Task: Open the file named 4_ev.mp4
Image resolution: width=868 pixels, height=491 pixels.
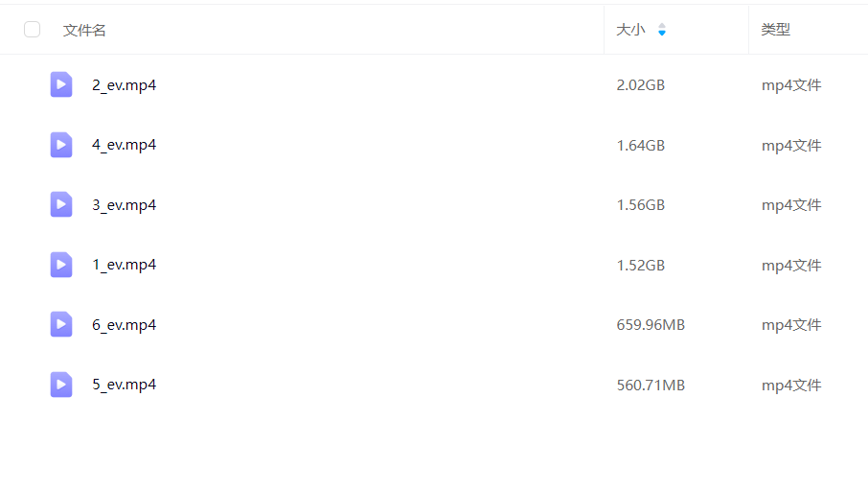Action: coord(124,145)
